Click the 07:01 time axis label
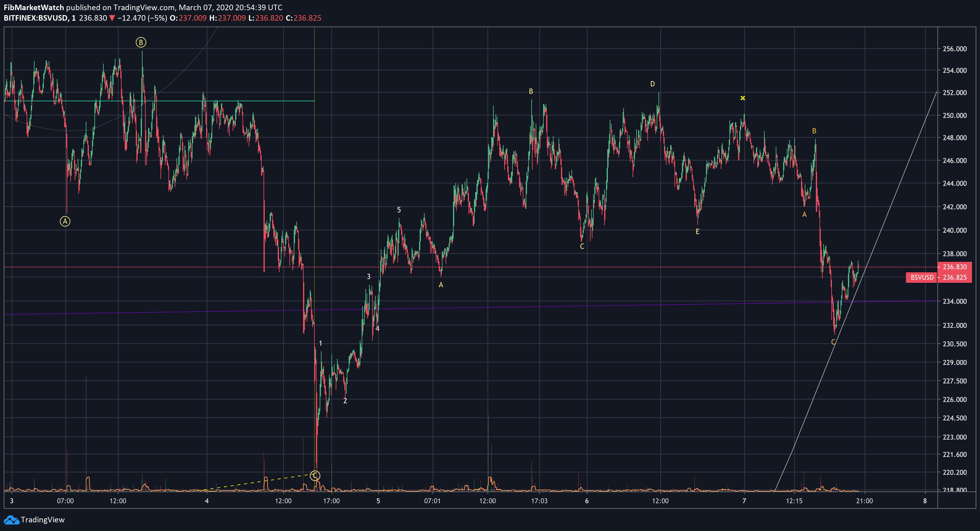This screenshot has height=531, width=980. tap(432, 501)
